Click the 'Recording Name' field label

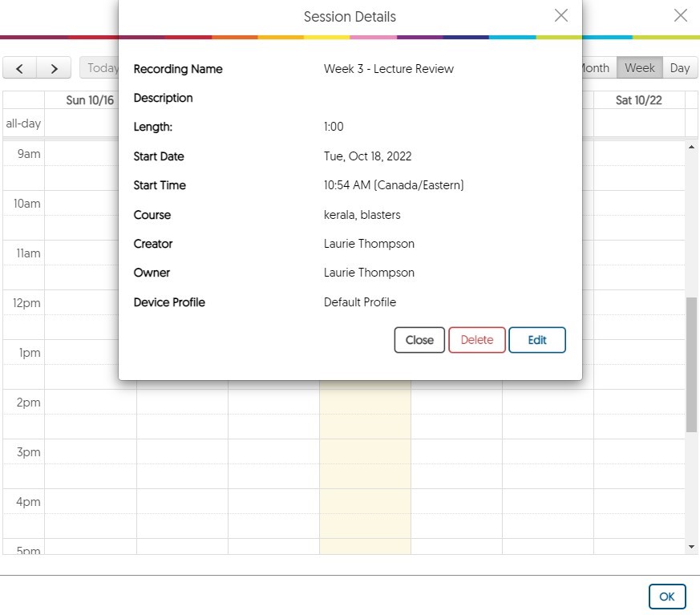[178, 69]
